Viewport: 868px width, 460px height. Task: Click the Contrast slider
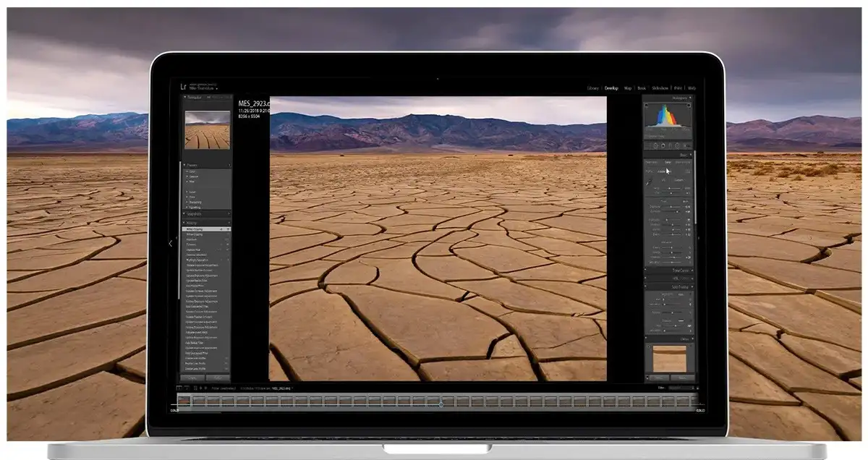pyautogui.click(x=670, y=213)
